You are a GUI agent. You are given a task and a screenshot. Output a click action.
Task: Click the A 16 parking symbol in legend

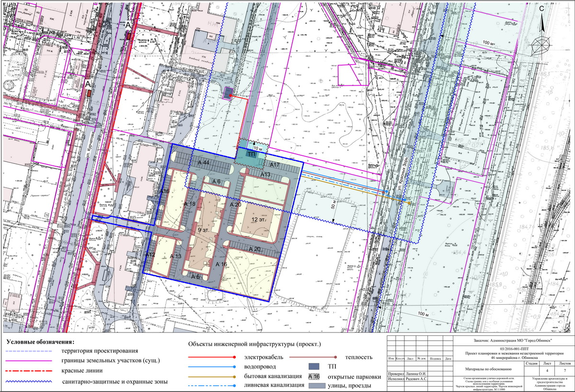point(314,377)
